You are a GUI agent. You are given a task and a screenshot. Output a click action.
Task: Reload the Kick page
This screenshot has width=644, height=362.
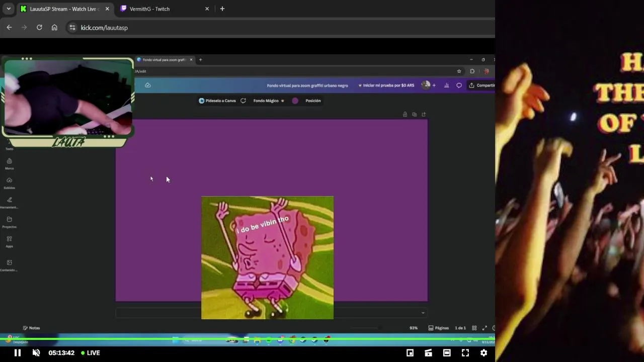[39, 28]
